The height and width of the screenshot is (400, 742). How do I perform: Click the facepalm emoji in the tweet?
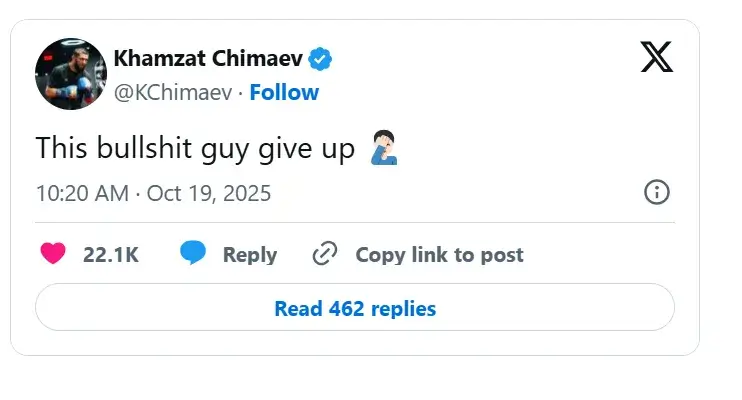click(x=383, y=149)
